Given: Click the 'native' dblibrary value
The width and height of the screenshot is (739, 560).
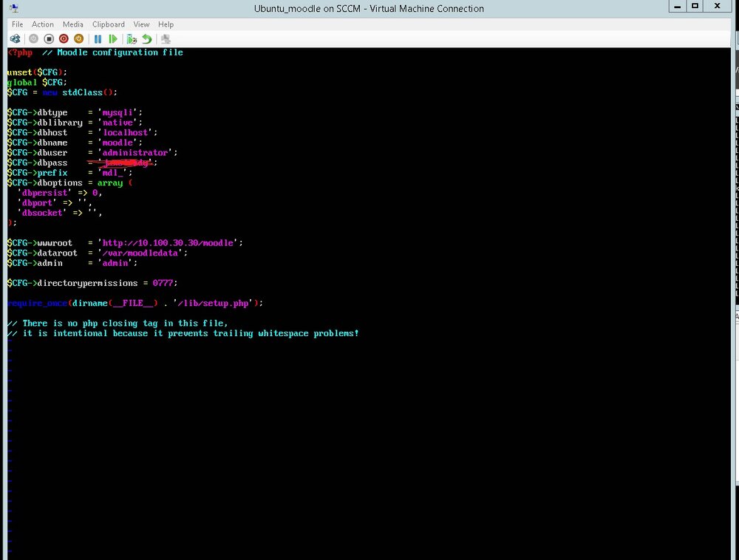Looking at the screenshot, I should [118, 123].
